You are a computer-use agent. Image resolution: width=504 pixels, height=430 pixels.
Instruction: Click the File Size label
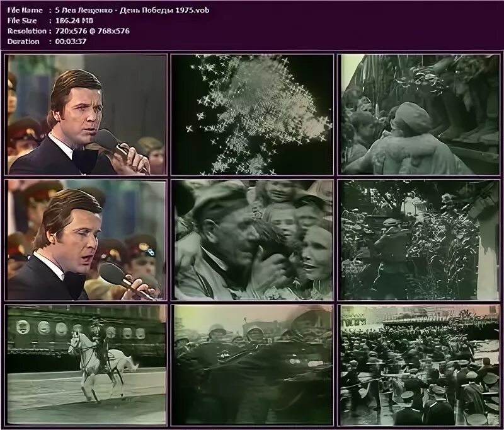pos(22,21)
